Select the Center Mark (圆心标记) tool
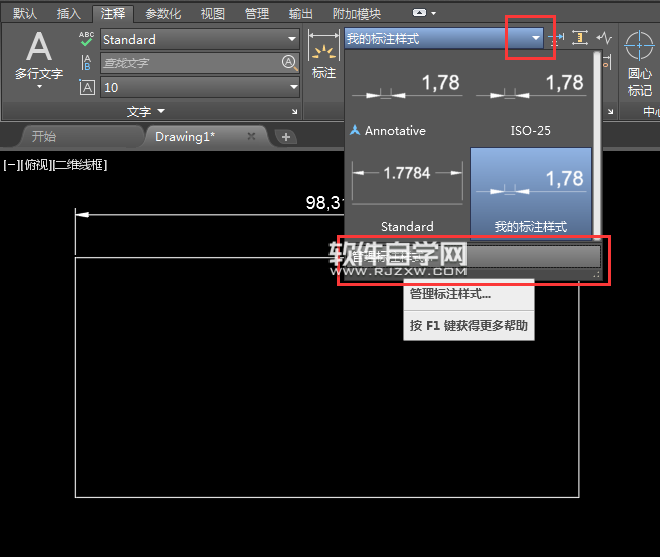 (639, 62)
